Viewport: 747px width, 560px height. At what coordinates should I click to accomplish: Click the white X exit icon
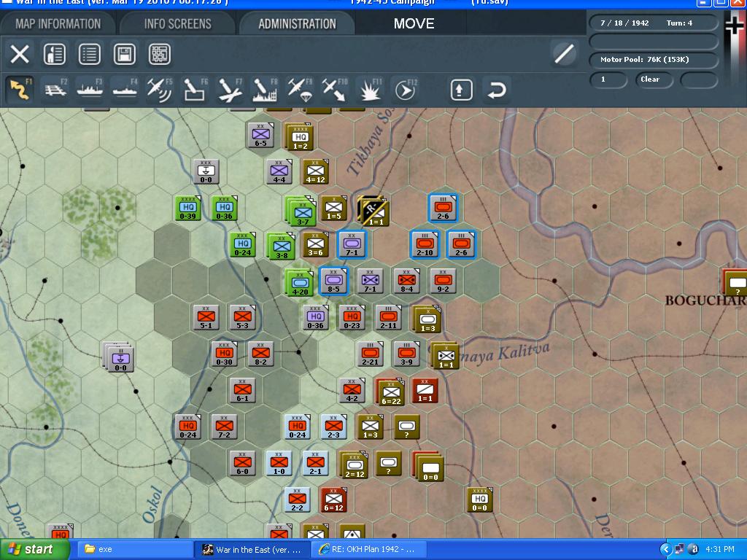(x=20, y=54)
